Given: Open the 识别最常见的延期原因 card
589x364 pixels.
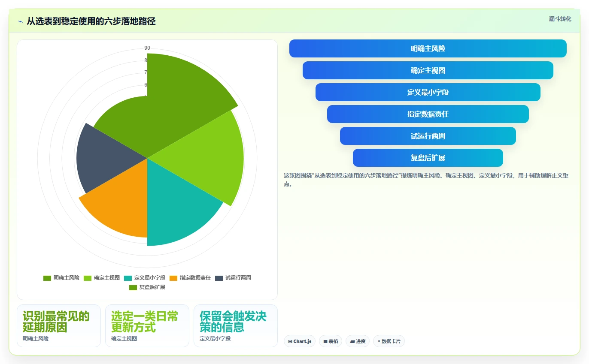Looking at the screenshot, I should pyautogui.click(x=59, y=326).
